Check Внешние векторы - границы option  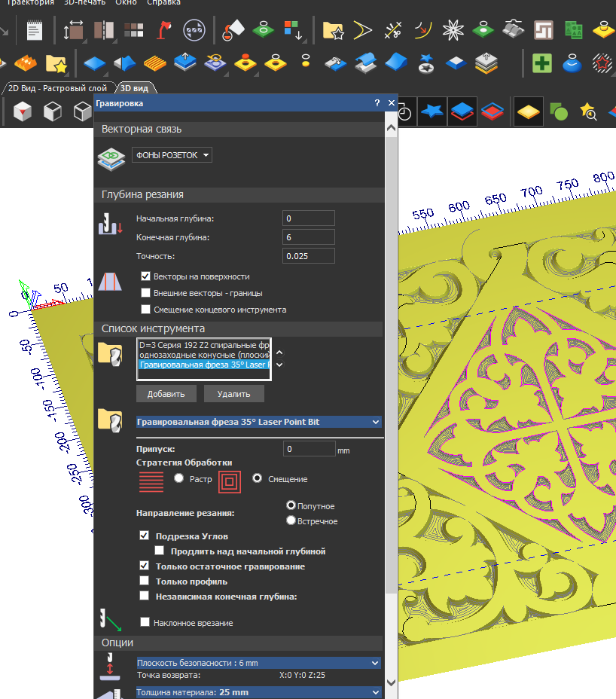tap(145, 293)
